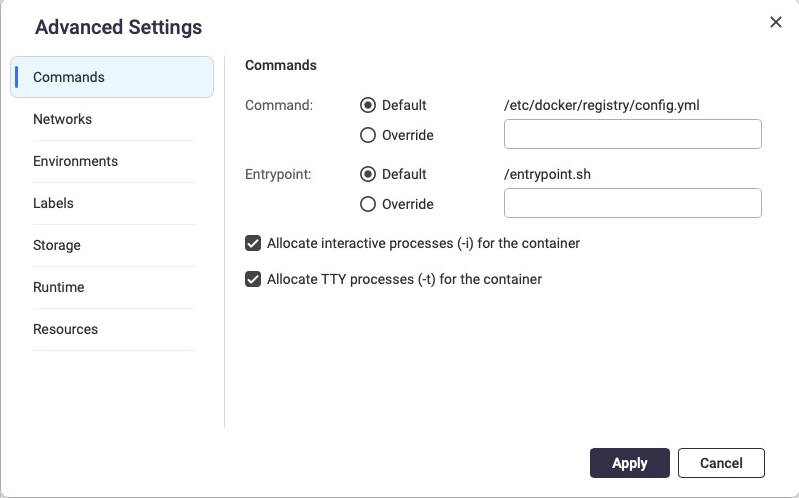Viewport: 799px width, 498px height.
Task: Switch to the Runtime section
Action: click(x=58, y=287)
